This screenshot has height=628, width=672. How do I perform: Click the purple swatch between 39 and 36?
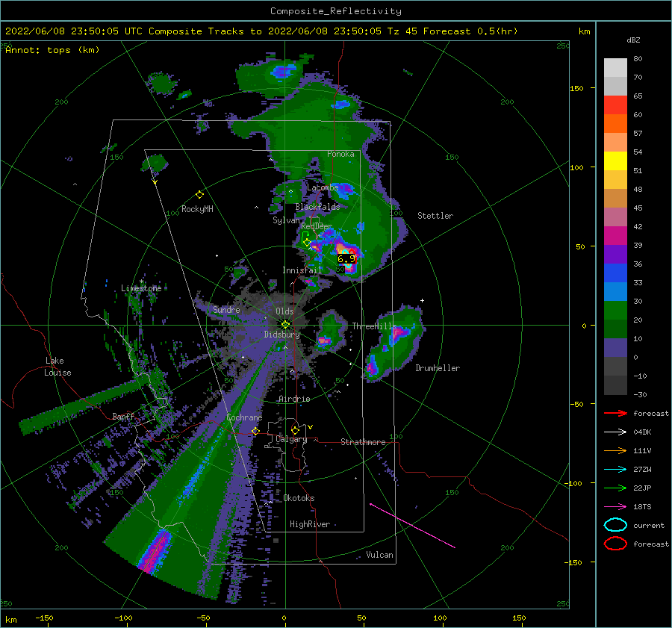click(x=615, y=254)
